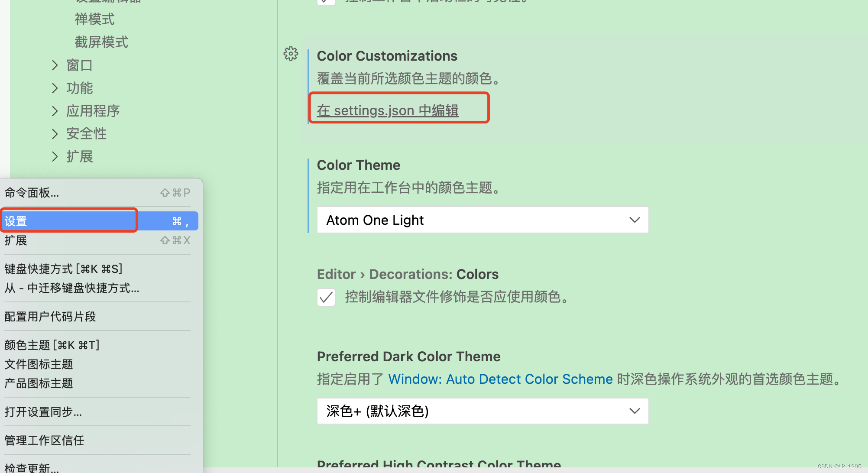The image size is (868, 473).
Task: Expand the 窗口 settings section
Action: [79, 65]
